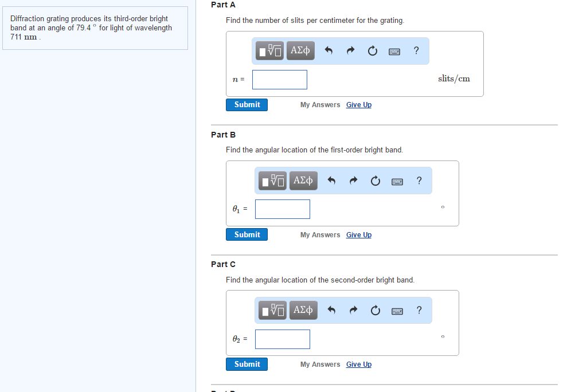Show keyboard shortcuts in Part C
The width and height of the screenshot is (571, 392).
tap(397, 311)
